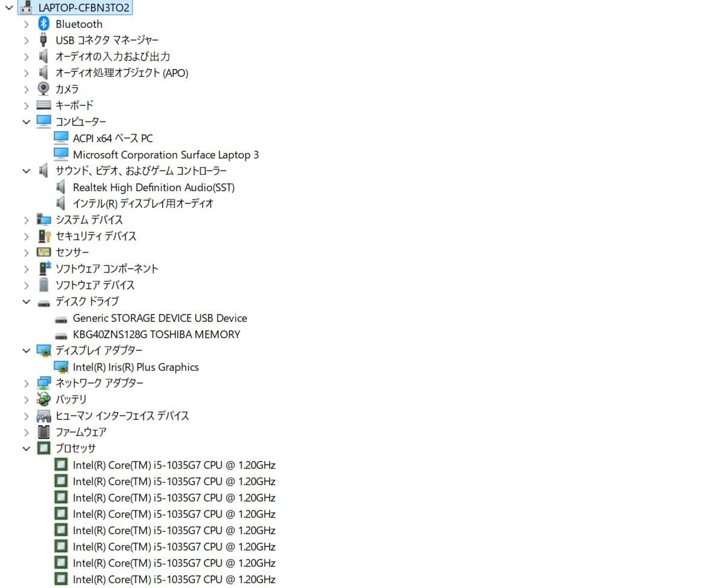Select the プロセッサ category label
This screenshot has width=702, height=588.
76,448
